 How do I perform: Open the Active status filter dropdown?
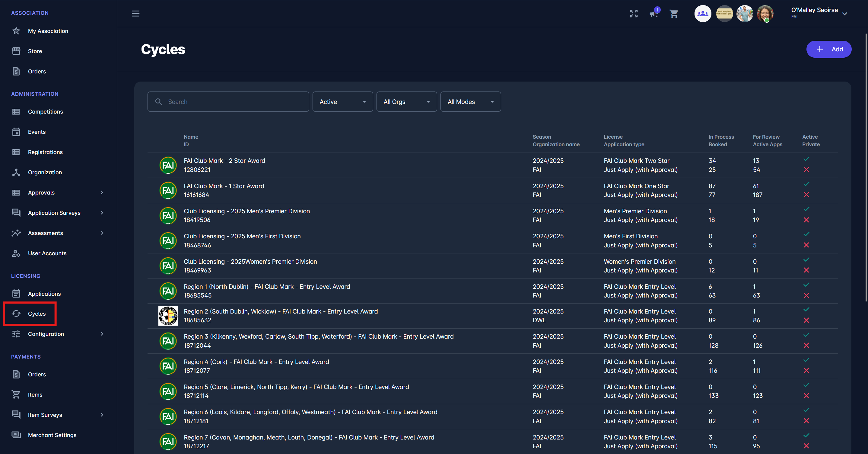pos(342,101)
